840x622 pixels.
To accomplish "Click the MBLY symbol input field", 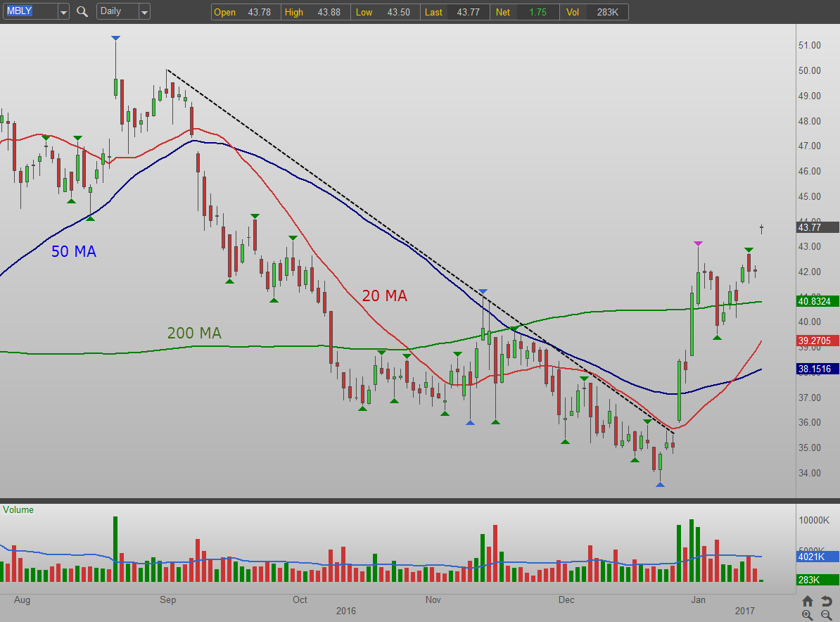I will pyautogui.click(x=30, y=11).
